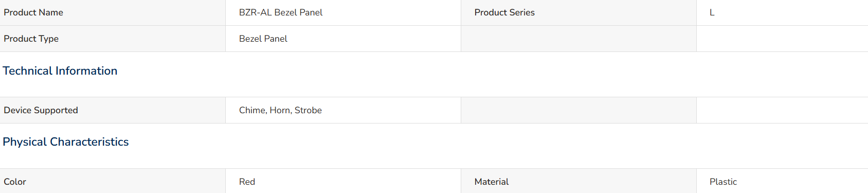Click the empty cell beside Chime, Horn, Strobe
The height and width of the screenshot is (193, 868).
tap(578, 110)
